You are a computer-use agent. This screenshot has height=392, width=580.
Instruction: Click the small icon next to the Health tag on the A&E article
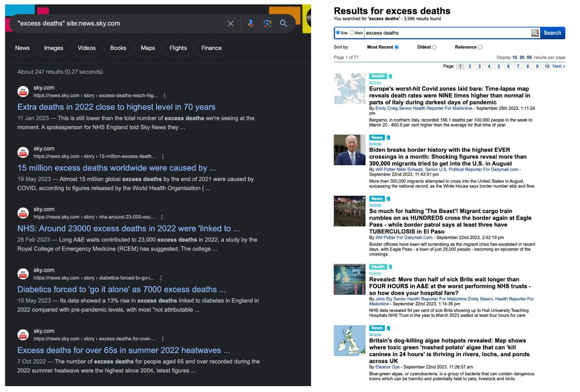point(390,267)
